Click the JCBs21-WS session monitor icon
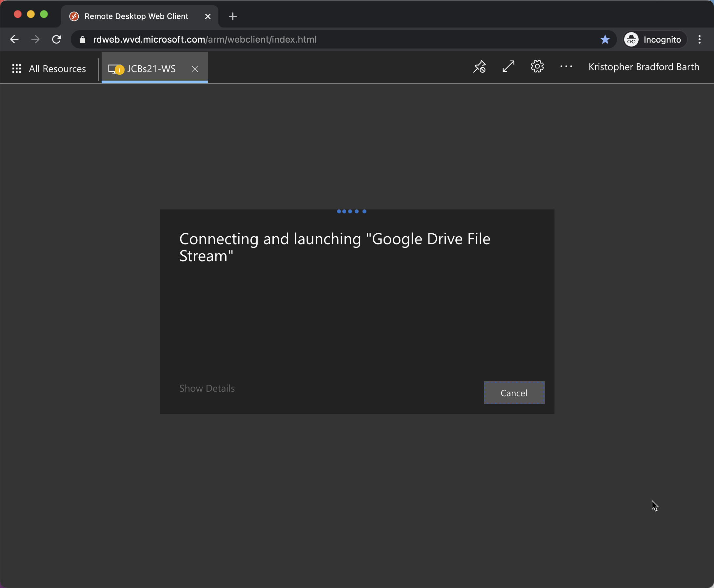Image resolution: width=714 pixels, height=588 pixels. pyautogui.click(x=116, y=69)
